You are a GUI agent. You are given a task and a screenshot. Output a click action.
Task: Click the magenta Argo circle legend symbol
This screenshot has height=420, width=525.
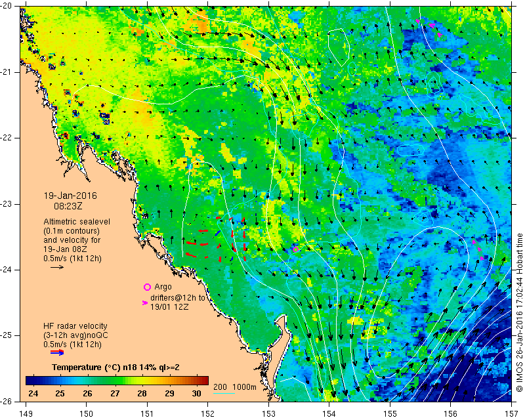click(147, 287)
